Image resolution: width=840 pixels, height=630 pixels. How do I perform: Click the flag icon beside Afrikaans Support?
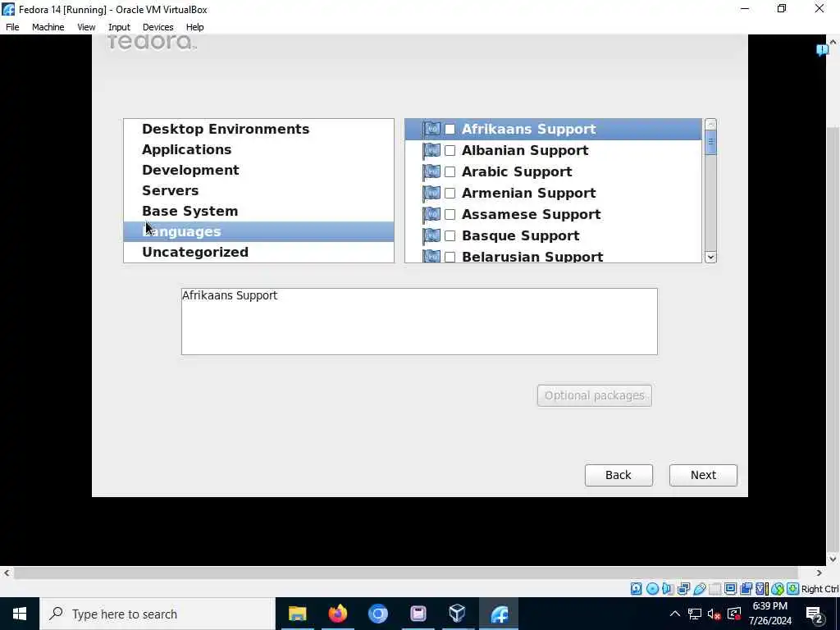431,129
